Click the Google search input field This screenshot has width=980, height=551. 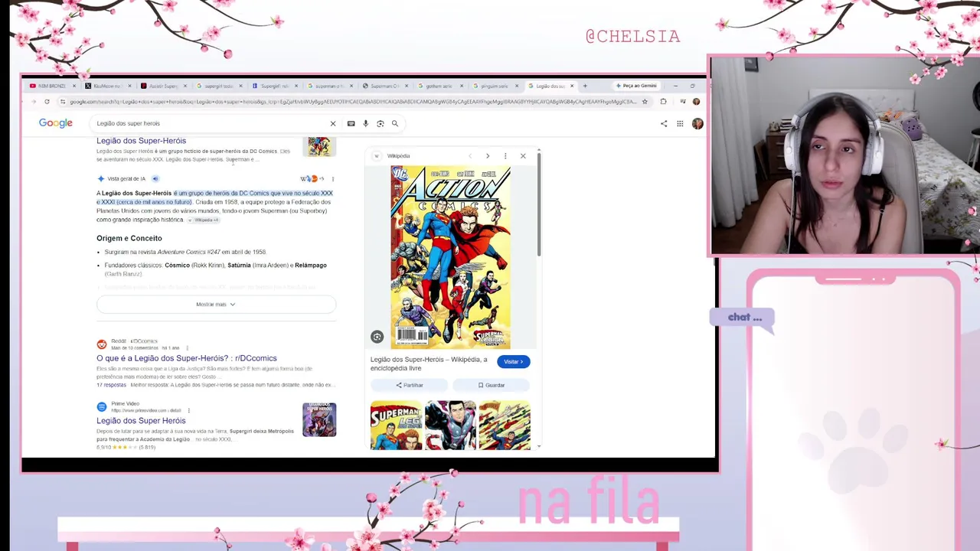point(211,123)
